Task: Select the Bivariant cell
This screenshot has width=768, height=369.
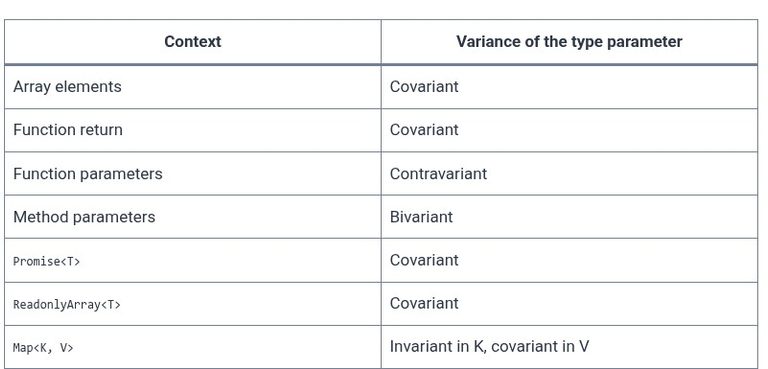Action: click(569, 217)
